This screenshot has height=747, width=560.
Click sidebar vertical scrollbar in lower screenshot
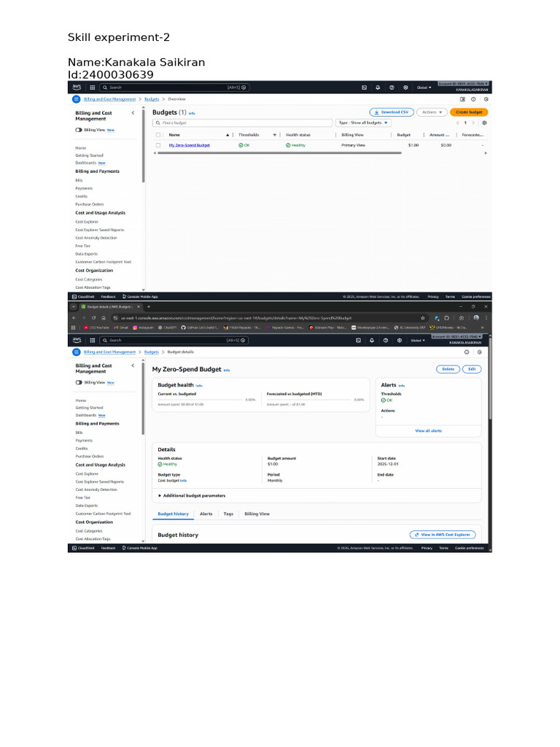pos(144,399)
